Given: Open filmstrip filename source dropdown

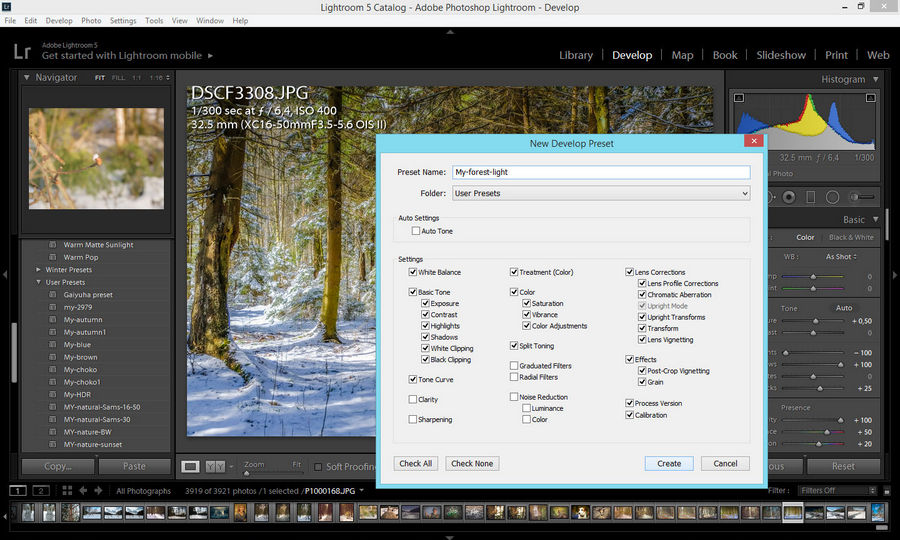Looking at the screenshot, I should [361, 491].
